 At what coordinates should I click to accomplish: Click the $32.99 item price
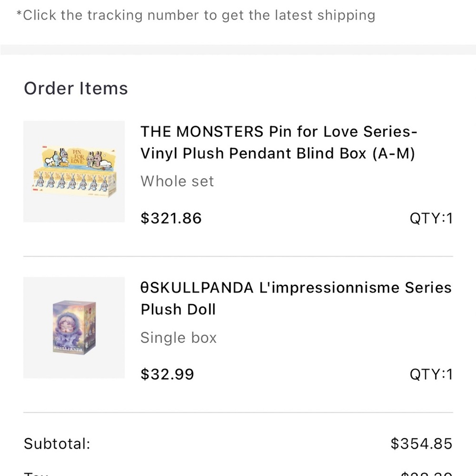pyautogui.click(x=168, y=374)
